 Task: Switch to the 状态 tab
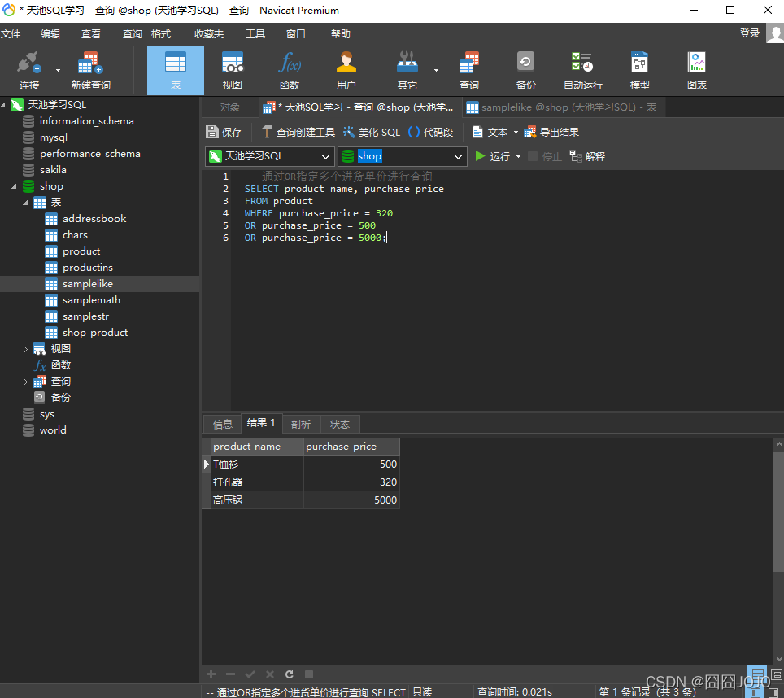[x=340, y=424]
